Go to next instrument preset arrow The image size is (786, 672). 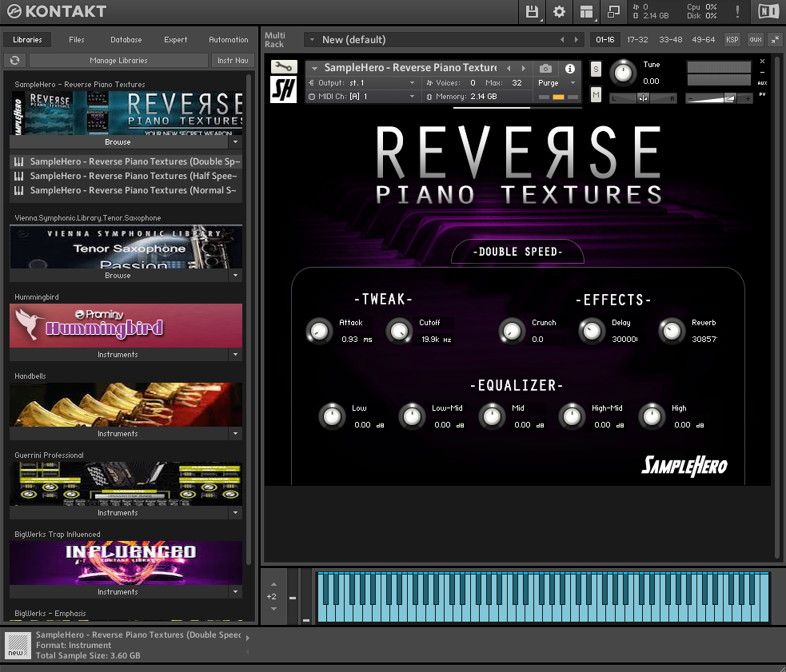[x=524, y=68]
